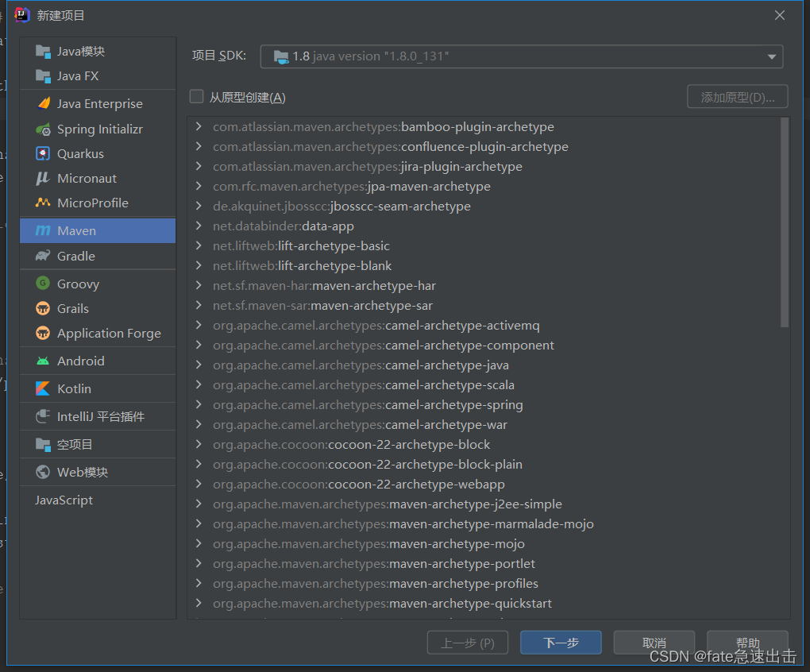Pick the Application Forge icon
The height and width of the screenshot is (672, 810).
click(x=43, y=333)
